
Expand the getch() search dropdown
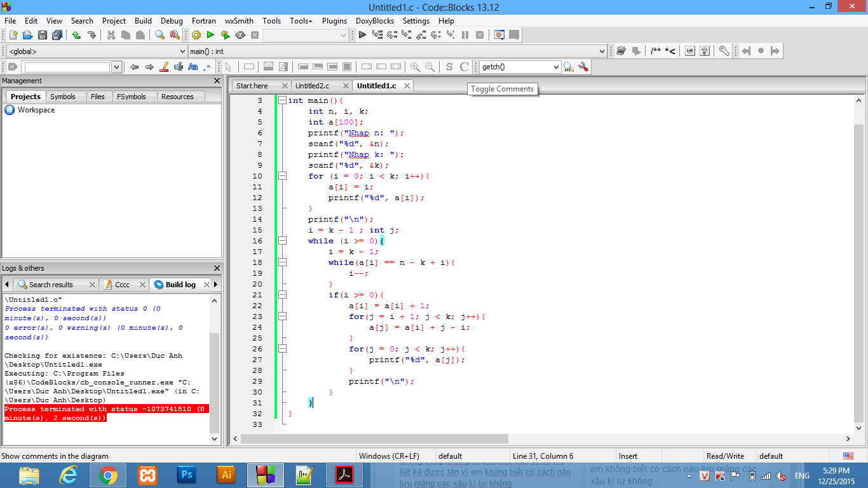(557, 67)
